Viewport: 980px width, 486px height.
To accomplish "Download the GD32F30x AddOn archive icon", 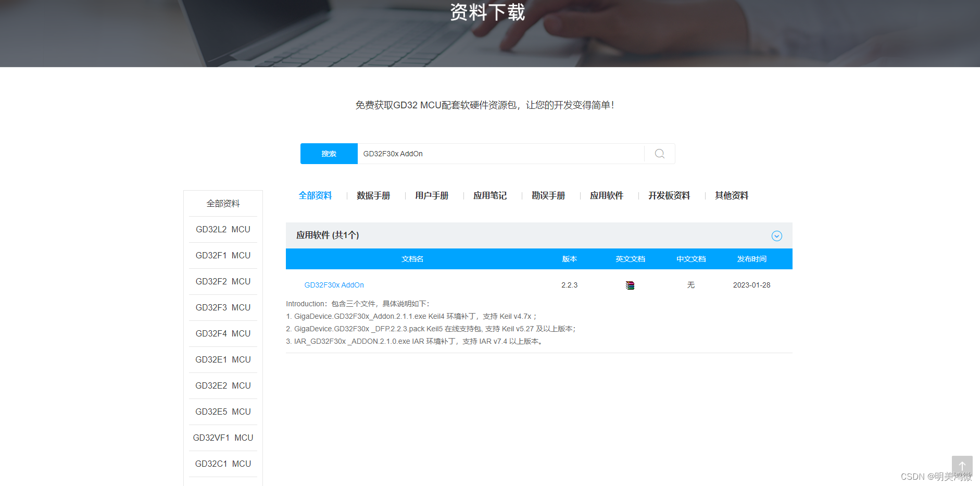I will point(630,285).
